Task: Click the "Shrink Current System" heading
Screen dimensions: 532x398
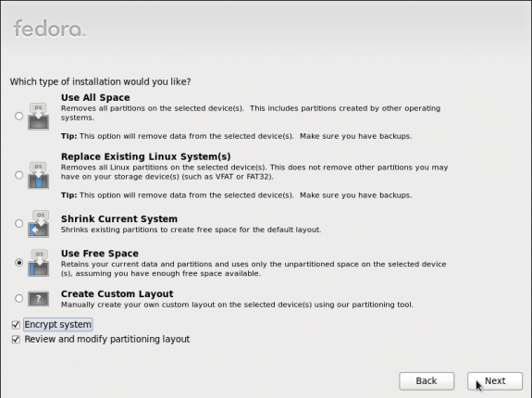Action: tap(119, 218)
